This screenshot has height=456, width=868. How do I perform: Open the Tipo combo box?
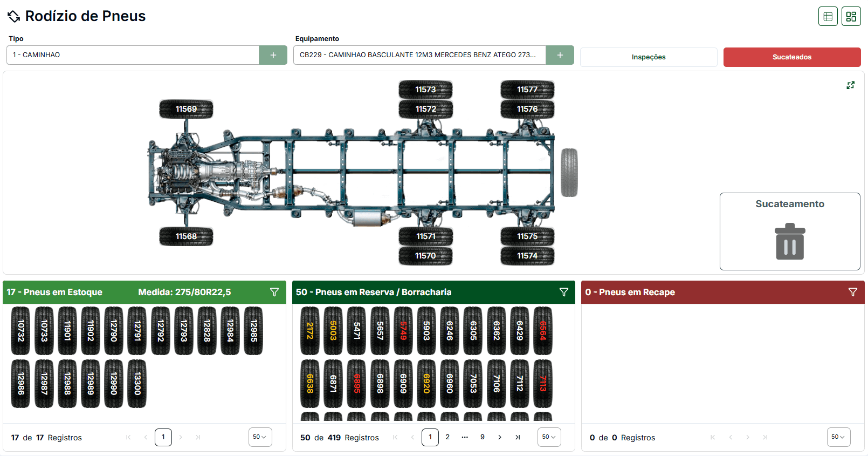(133, 55)
